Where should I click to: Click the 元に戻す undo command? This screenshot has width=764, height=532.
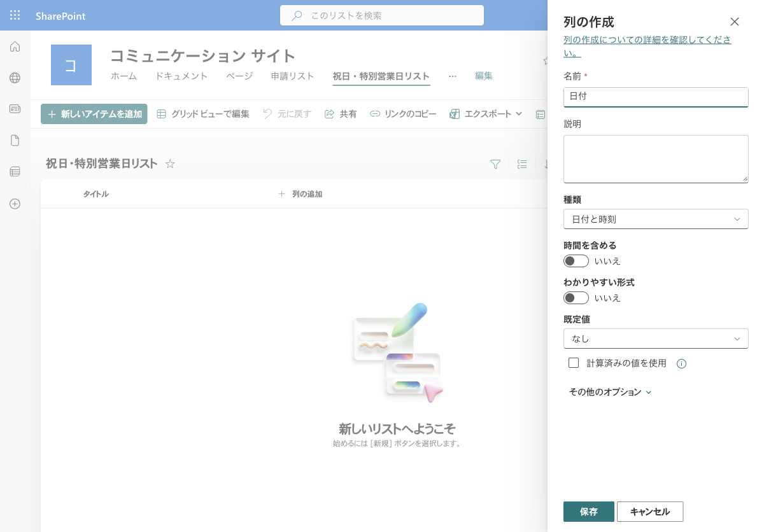click(287, 114)
